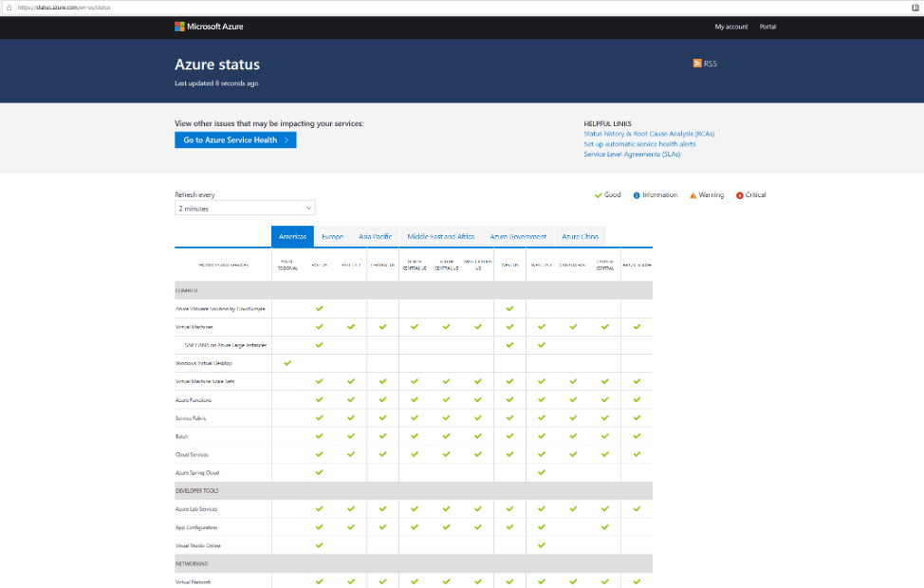The image size is (924, 588).
Task: Open the Portal link
Action: [x=767, y=28]
